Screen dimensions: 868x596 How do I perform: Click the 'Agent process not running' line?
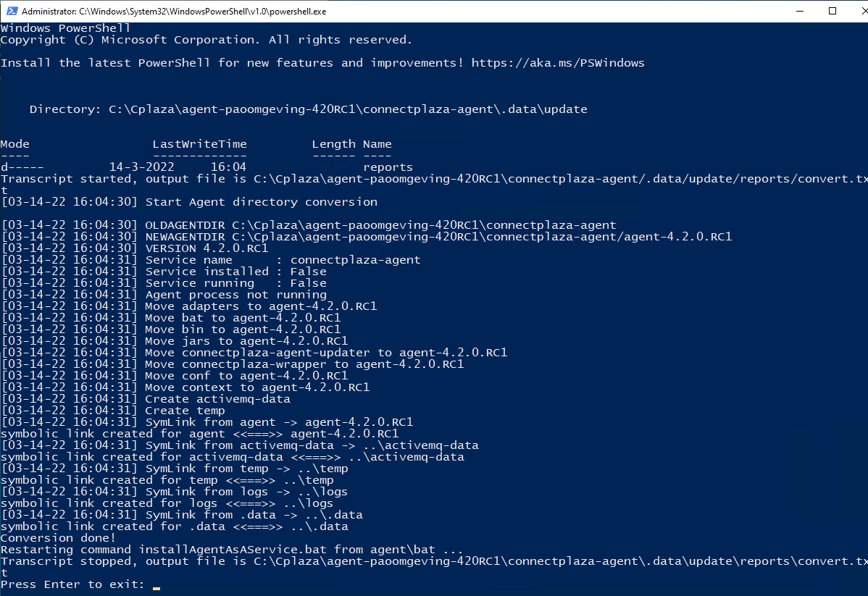pos(164,295)
